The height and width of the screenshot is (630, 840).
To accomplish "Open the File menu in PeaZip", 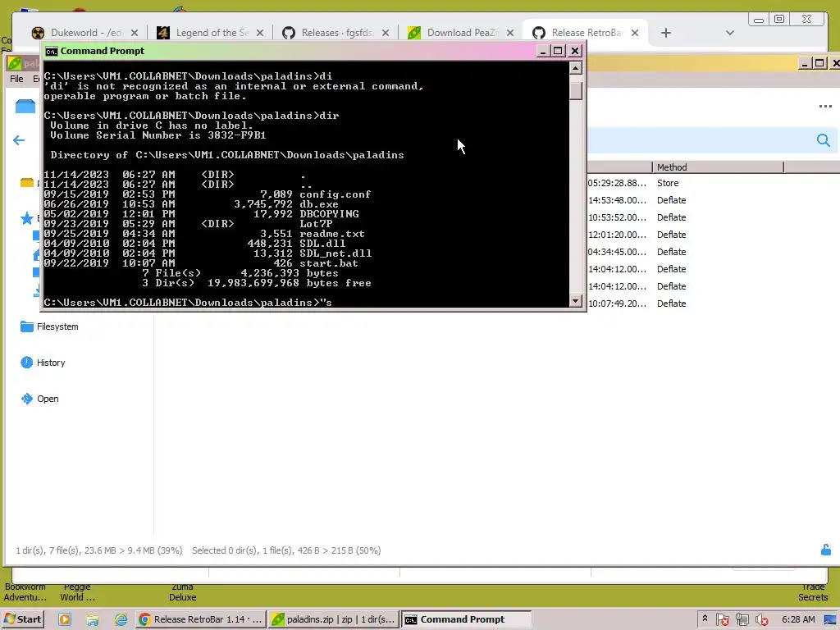I will (x=16, y=79).
